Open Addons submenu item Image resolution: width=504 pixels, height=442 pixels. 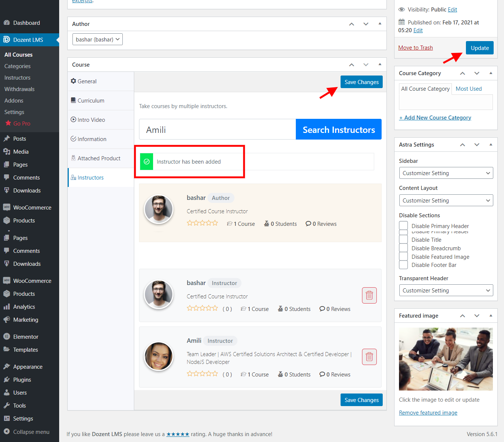(14, 101)
